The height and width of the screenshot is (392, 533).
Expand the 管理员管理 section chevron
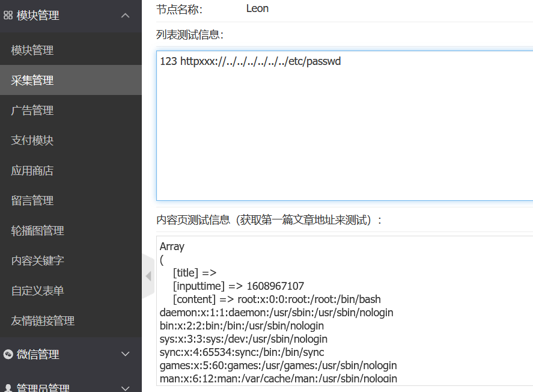tap(125, 388)
